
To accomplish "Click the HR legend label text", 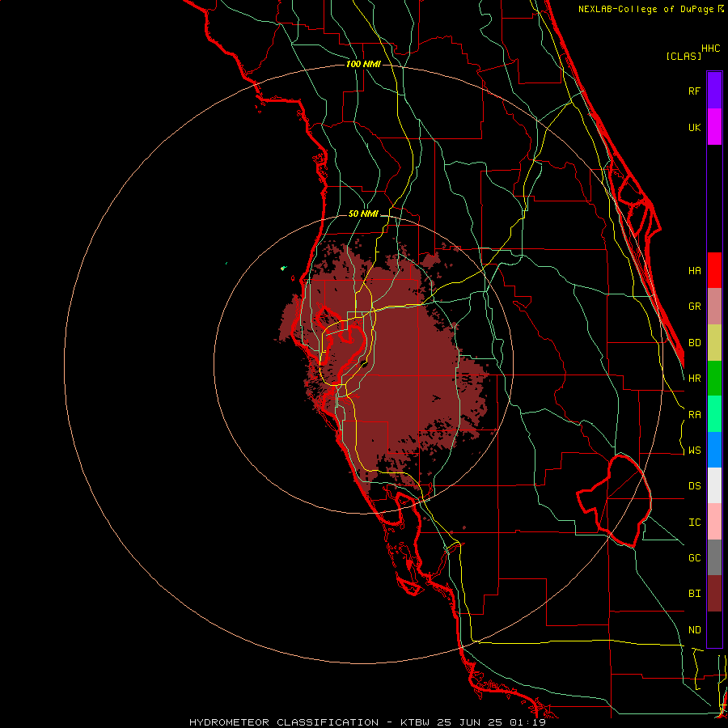I will pyautogui.click(x=694, y=379).
